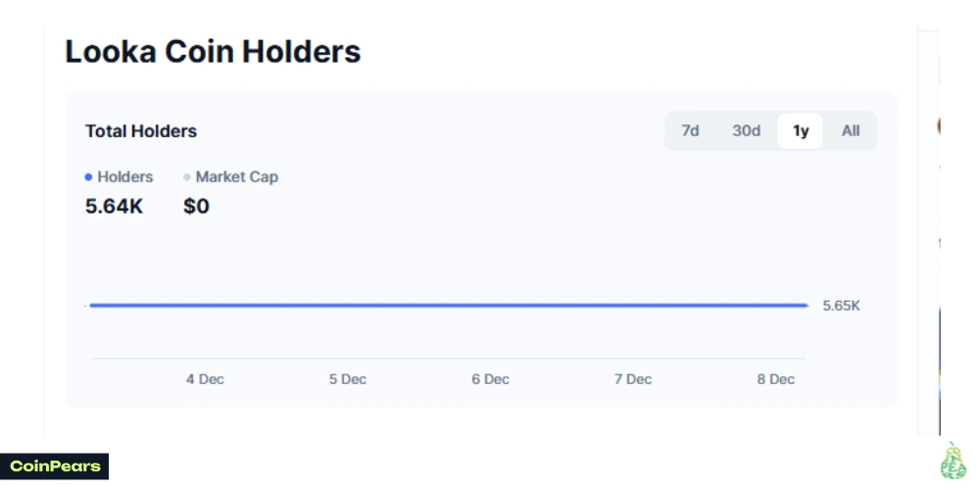The width and height of the screenshot is (980, 490).
Task: Pick the 7 Dec date label
Action: click(x=633, y=379)
